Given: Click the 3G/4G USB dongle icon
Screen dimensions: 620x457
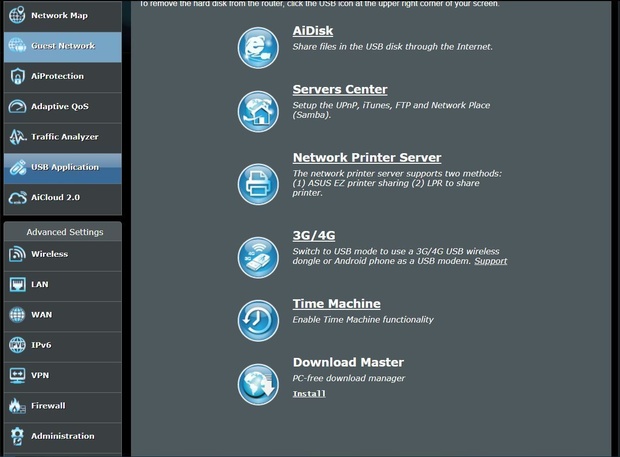Looking at the screenshot, I should [258, 258].
